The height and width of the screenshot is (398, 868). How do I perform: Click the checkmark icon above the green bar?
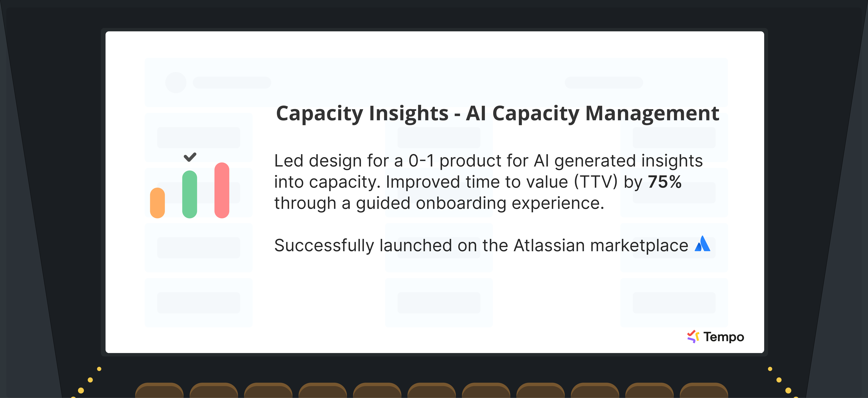pos(190,157)
